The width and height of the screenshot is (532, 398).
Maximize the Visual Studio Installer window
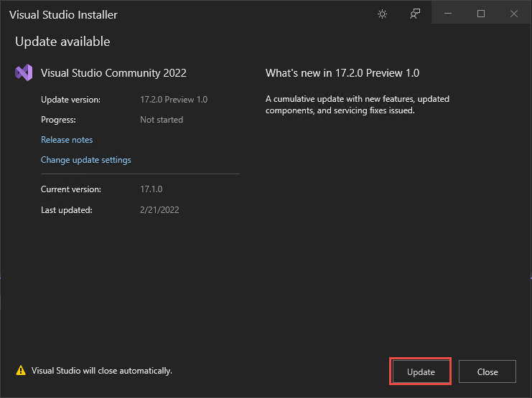point(481,14)
